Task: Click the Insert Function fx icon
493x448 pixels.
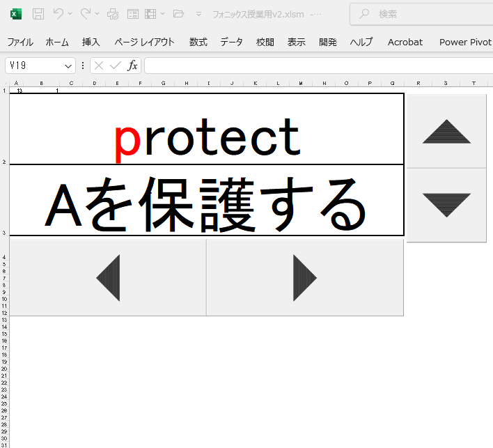Action: pos(132,65)
